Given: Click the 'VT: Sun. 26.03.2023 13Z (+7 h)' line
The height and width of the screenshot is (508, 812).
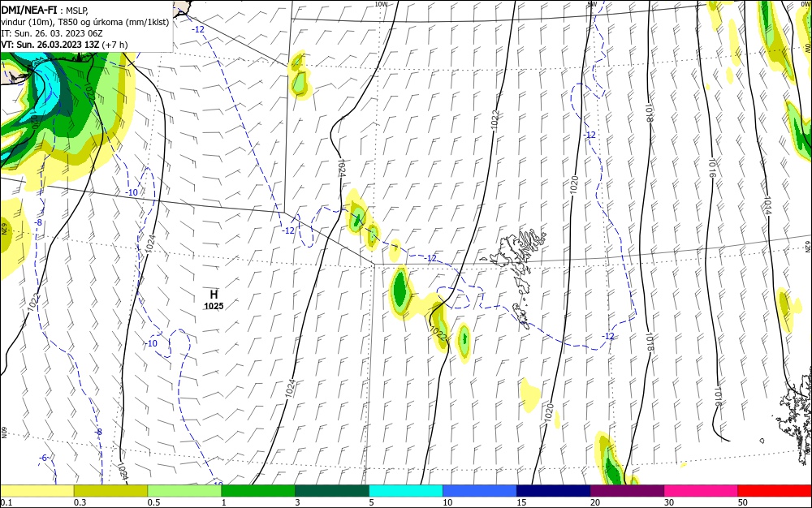Looking at the screenshot, I should 64,45.
